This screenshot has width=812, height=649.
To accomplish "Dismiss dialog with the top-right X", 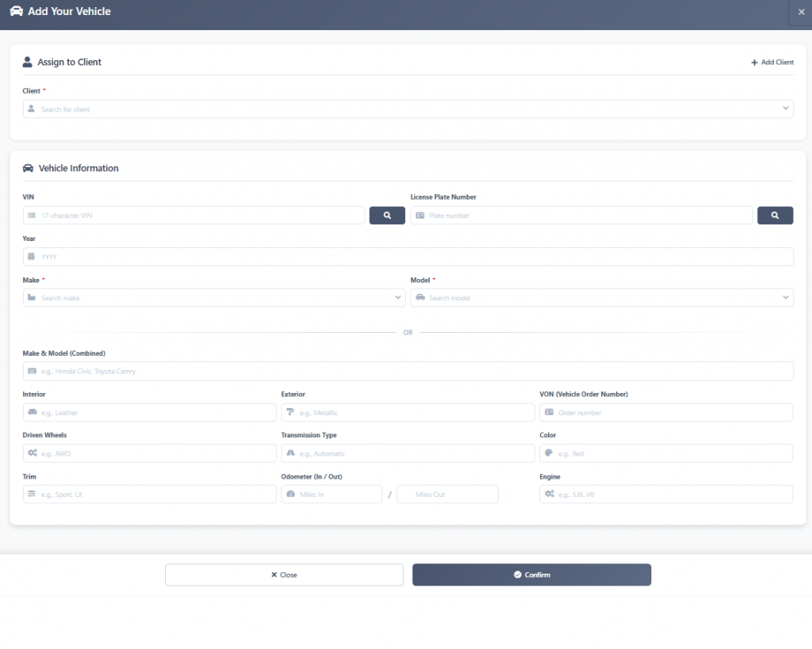I will (800, 12).
